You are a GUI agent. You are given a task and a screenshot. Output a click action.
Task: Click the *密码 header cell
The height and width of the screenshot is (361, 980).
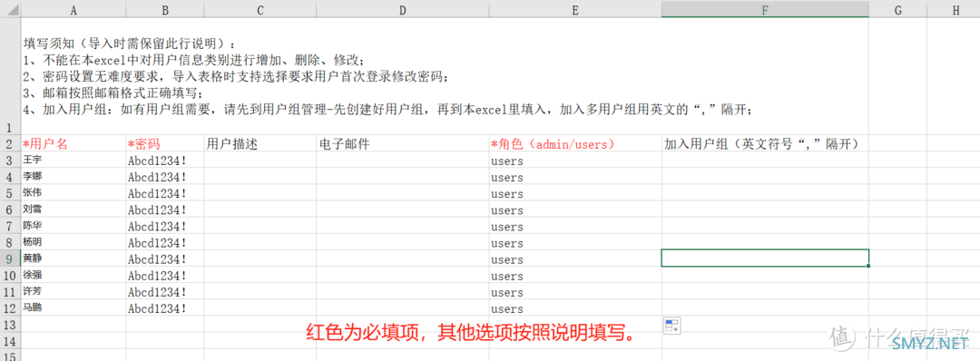[x=165, y=143]
